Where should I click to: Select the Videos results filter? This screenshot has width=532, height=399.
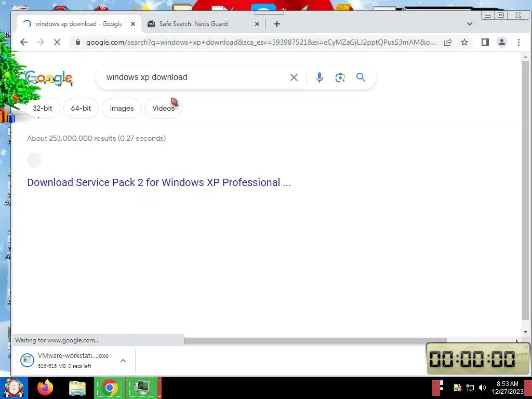coord(164,108)
